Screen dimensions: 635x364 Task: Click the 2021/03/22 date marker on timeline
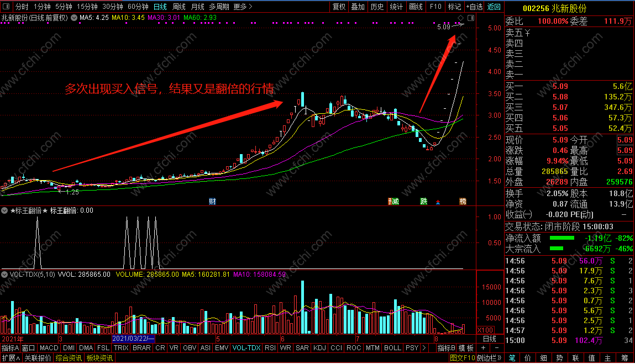click(133, 339)
